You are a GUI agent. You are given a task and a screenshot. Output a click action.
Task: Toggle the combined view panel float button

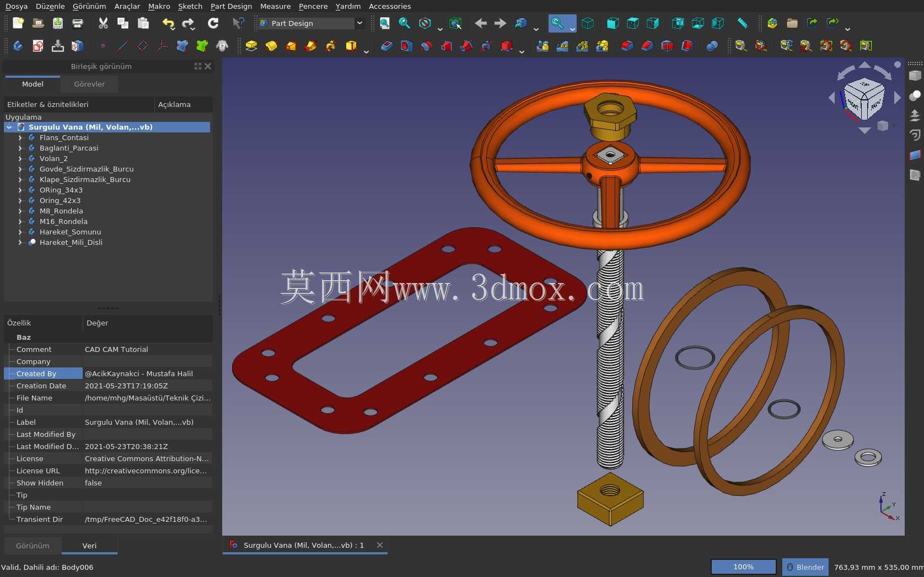pyautogui.click(x=198, y=66)
